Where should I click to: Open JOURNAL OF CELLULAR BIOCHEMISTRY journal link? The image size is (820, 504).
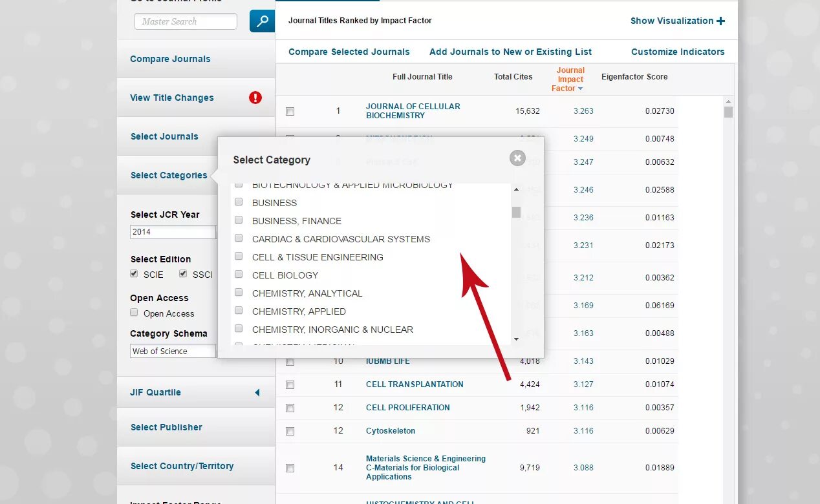coord(413,111)
